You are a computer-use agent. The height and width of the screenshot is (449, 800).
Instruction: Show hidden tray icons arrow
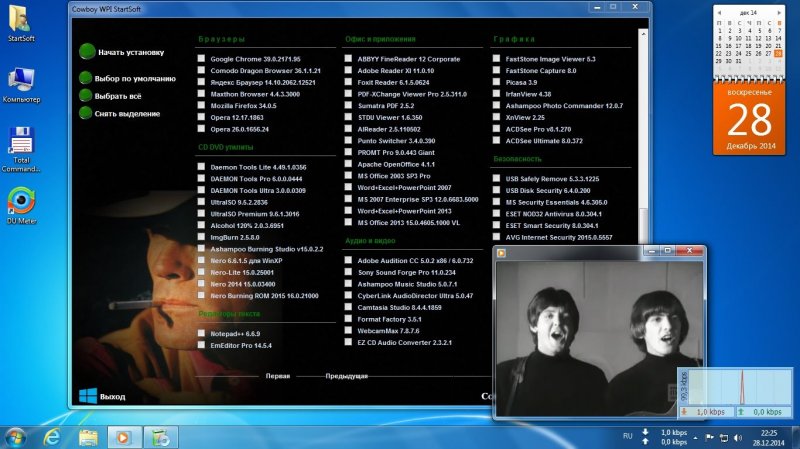695,438
